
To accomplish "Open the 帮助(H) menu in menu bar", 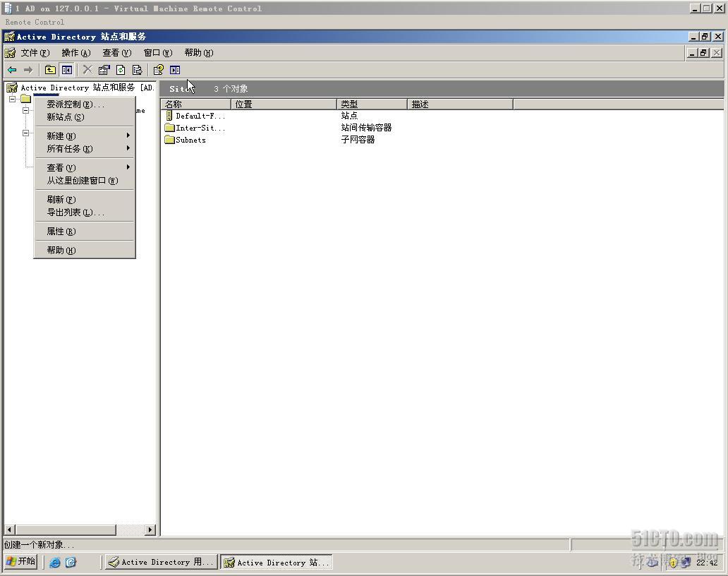I will point(199,53).
